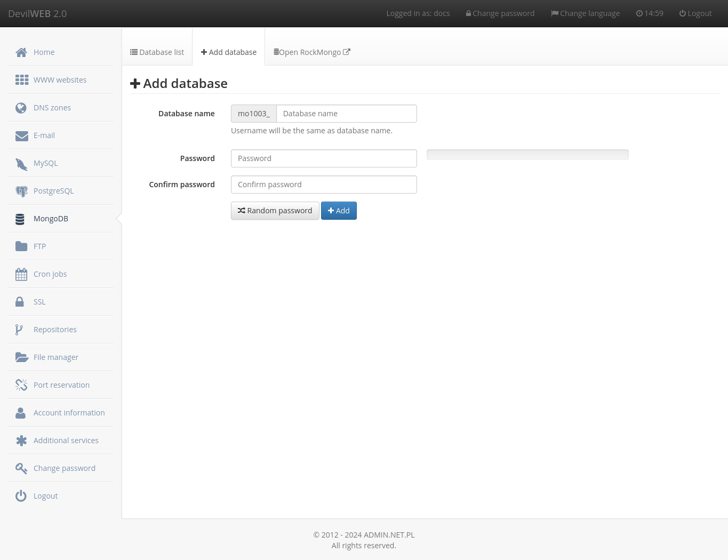Select the PostgreSQL section

[53, 190]
